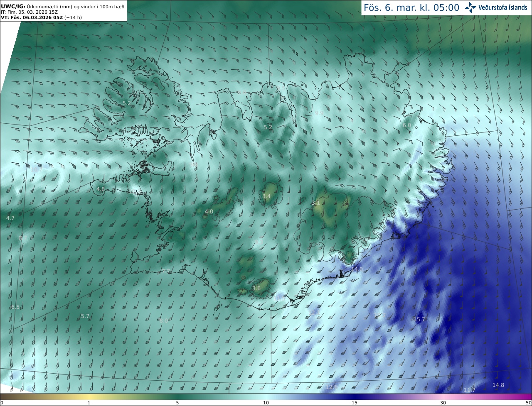This screenshot has height=406, width=532.
Task: Click the 10 tick label on the color scale
Action: pyautogui.click(x=266, y=403)
